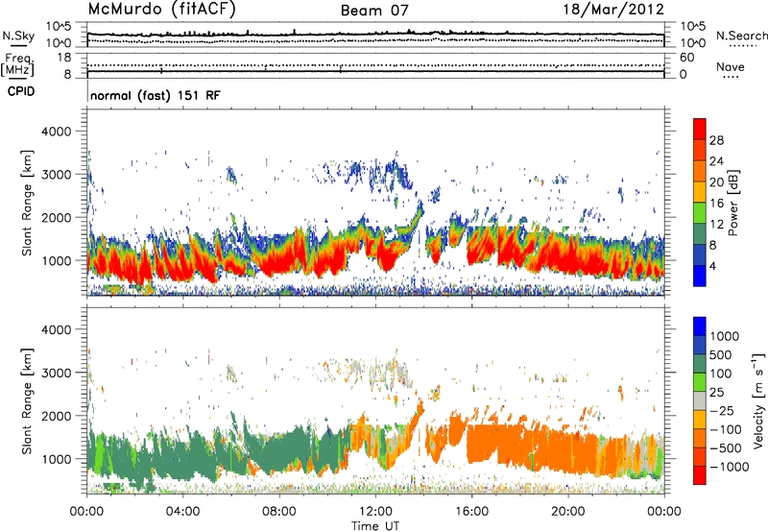The image size is (768, 532).
Task: Click the solid line sample under N.Sky
Action: tap(18, 45)
